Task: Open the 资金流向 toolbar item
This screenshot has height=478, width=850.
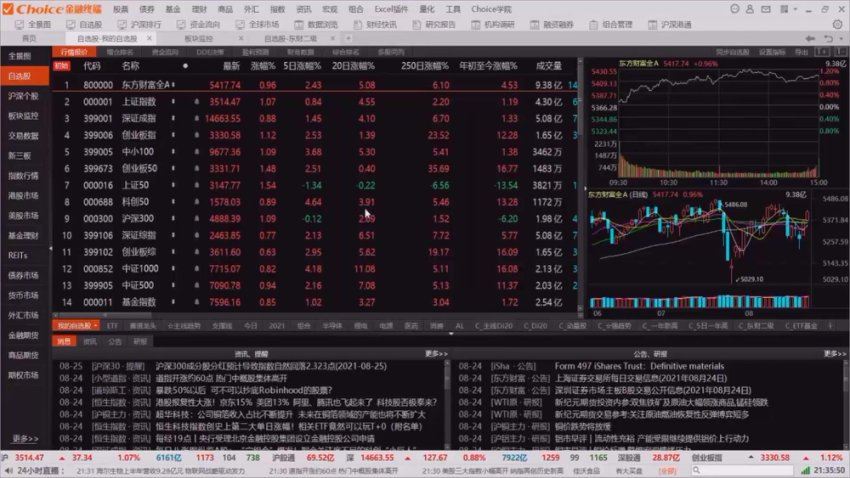Action: tap(198, 24)
